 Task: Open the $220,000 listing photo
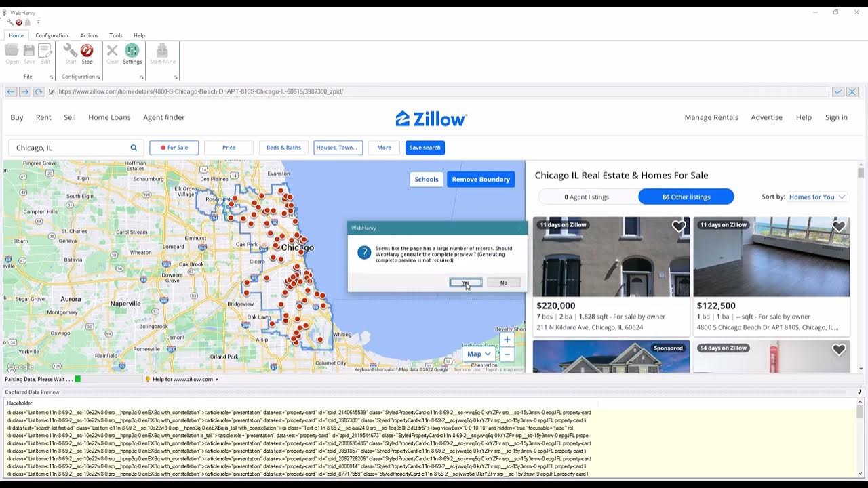(x=611, y=257)
